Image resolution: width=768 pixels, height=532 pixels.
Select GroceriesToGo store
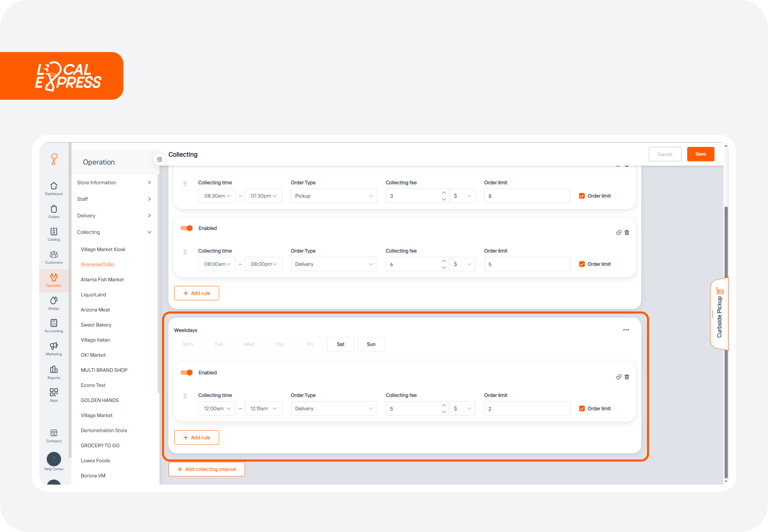point(97,264)
